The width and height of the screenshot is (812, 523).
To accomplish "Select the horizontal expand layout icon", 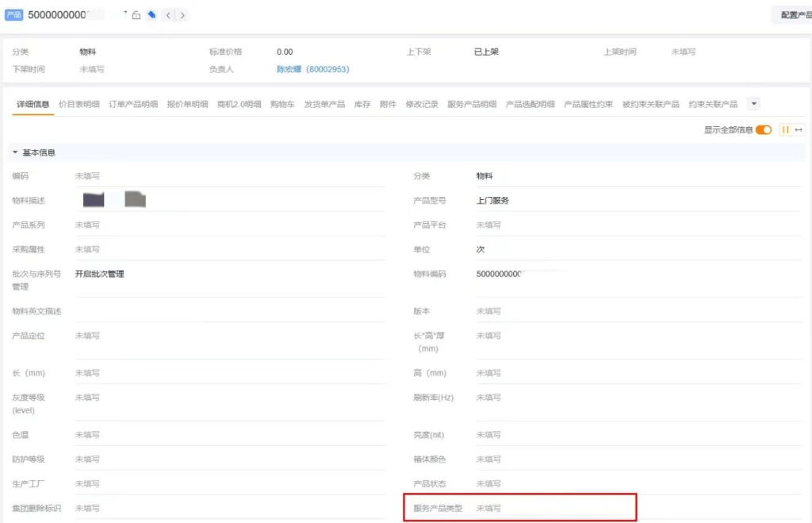I will [x=799, y=130].
